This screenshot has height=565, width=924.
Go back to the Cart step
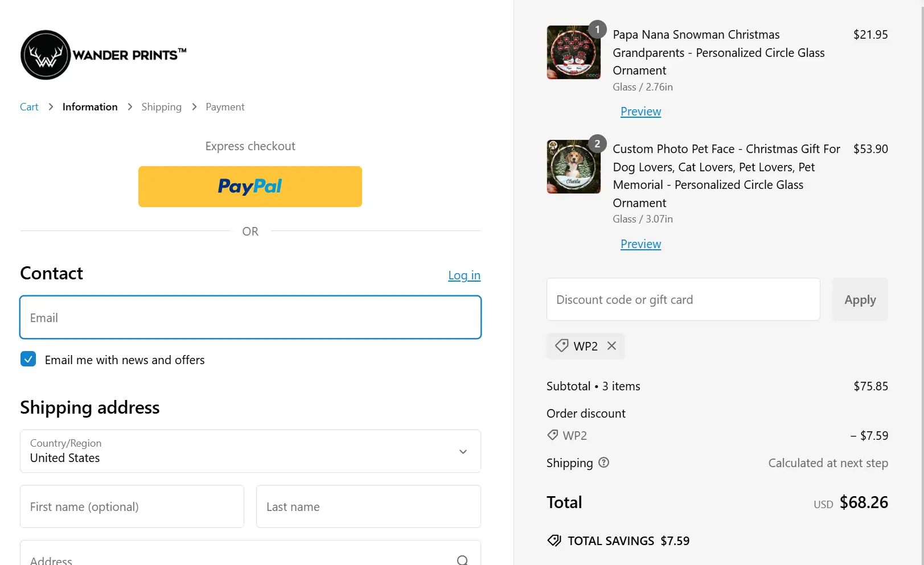click(28, 106)
